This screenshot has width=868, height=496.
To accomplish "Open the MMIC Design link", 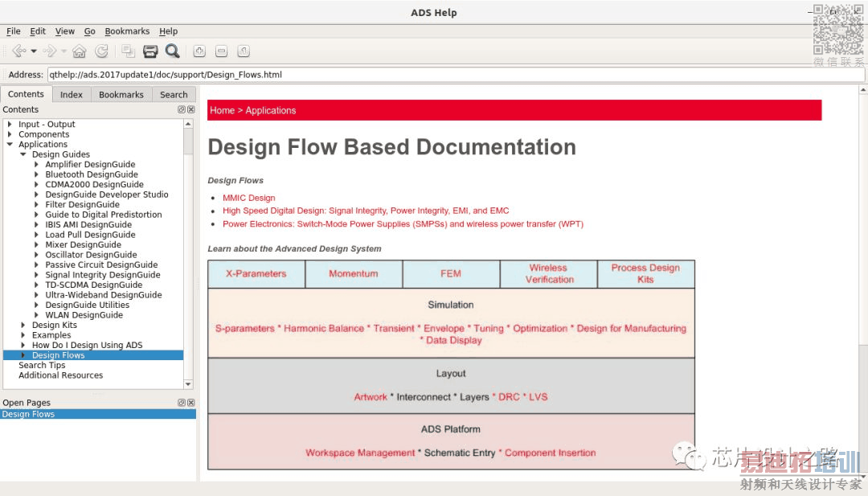I will tap(249, 198).
